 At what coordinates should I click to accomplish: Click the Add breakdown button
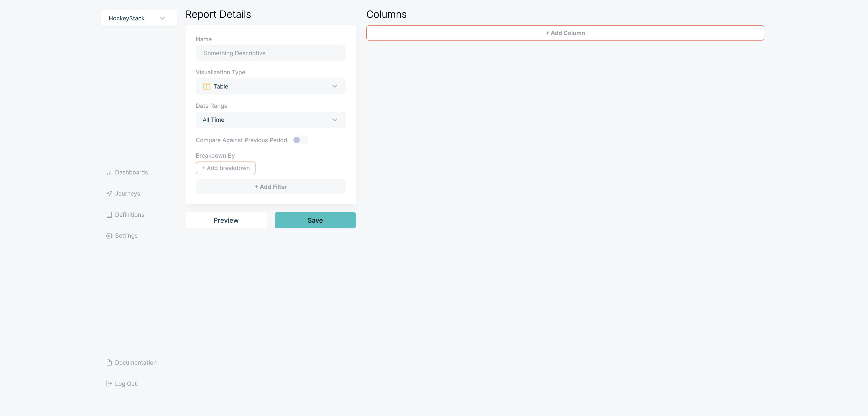point(225,168)
